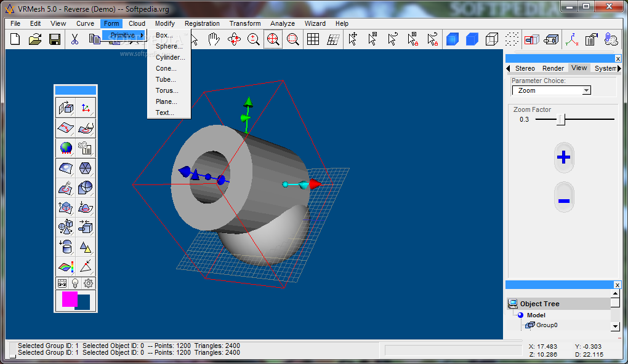This screenshot has width=628, height=364.
Task: Switch to points display mode
Action: pyautogui.click(x=512, y=39)
